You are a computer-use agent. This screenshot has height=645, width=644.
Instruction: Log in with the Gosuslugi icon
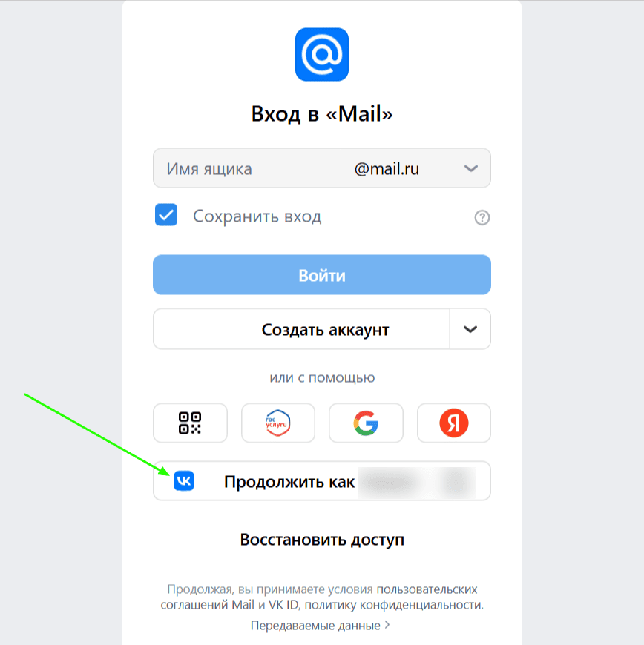(x=278, y=423)
